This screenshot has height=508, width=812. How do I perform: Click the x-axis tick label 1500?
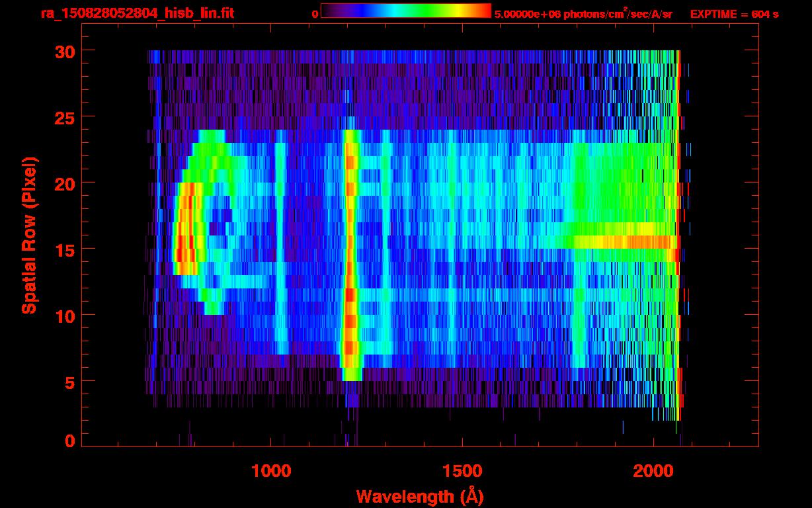tap(462, 471)
